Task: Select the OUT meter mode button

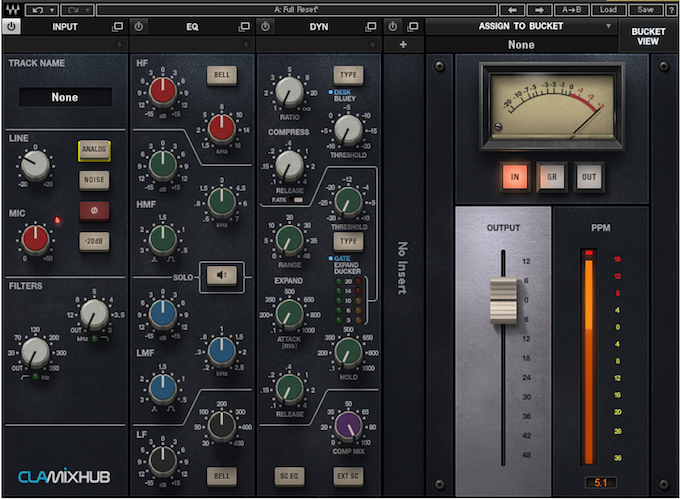Action: (588, 177)
